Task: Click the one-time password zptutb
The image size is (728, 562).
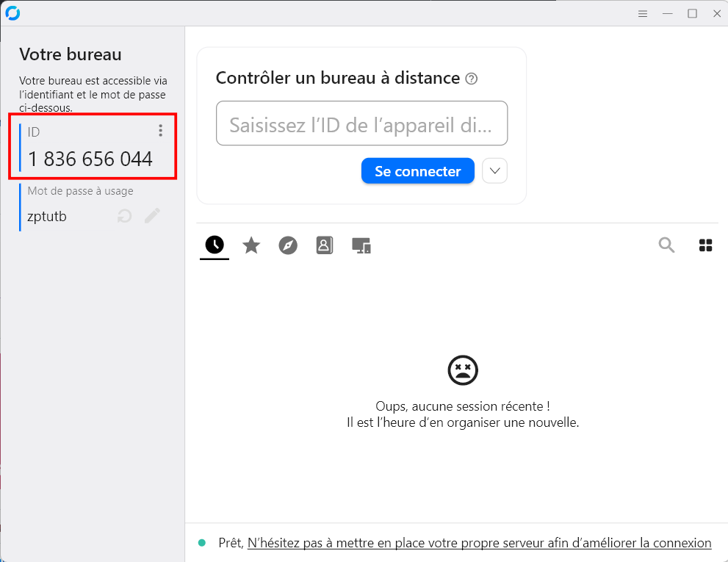Action: [x=47, y=216]
